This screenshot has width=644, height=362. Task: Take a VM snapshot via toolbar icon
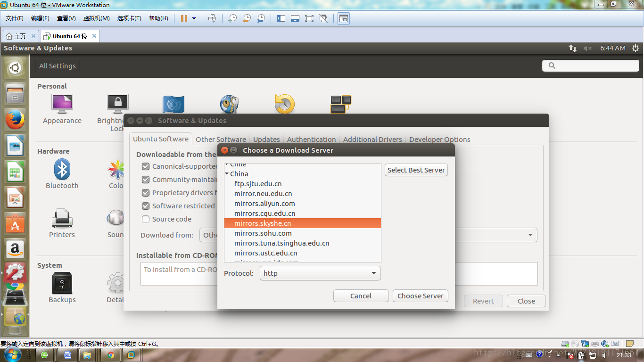[x=232, y=18]
